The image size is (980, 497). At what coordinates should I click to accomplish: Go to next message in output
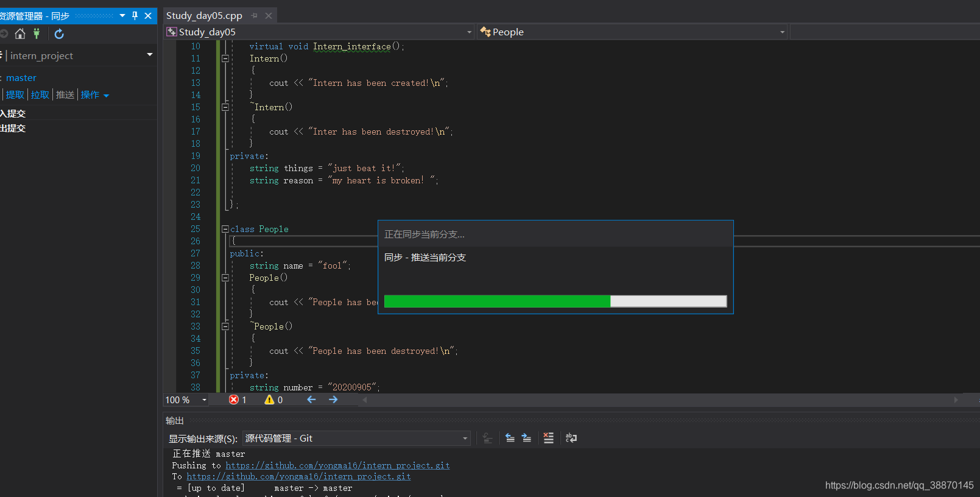[526, 438]
